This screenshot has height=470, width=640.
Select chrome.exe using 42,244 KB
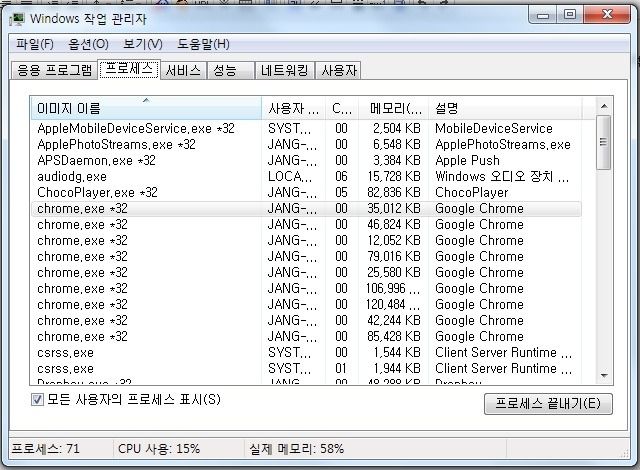tap(306, 321)
